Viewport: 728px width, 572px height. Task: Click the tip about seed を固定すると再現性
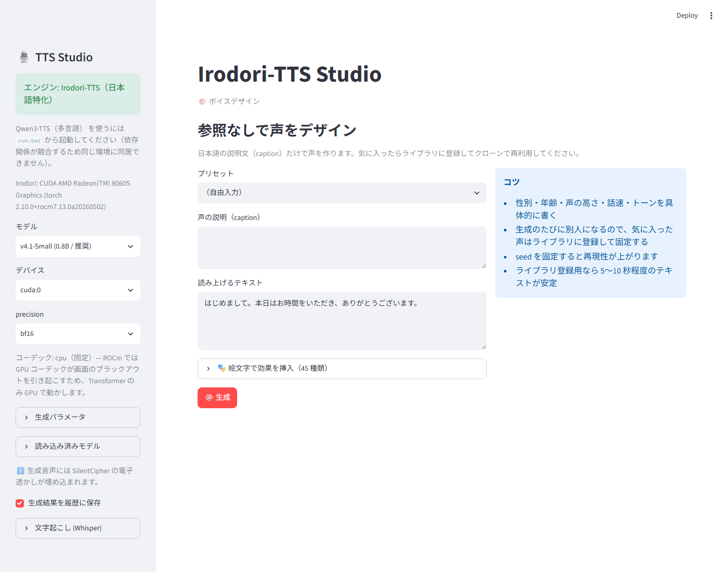point(587,256)
